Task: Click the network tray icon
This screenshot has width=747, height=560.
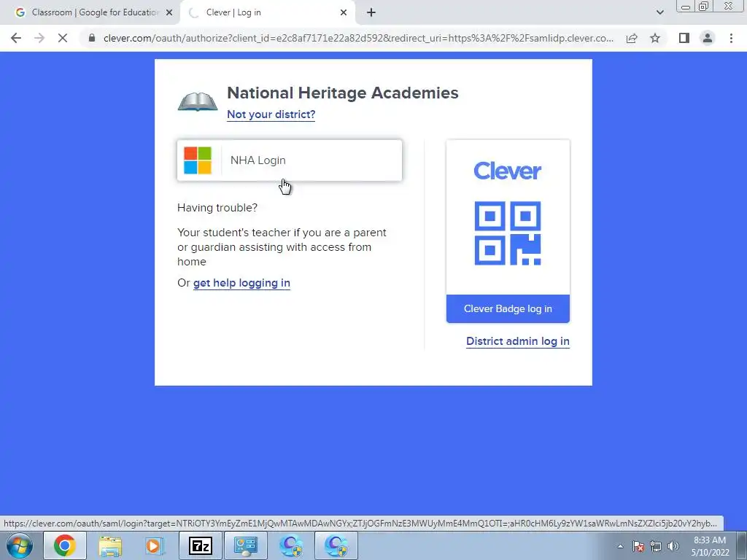Action: (x=656, y=546)
